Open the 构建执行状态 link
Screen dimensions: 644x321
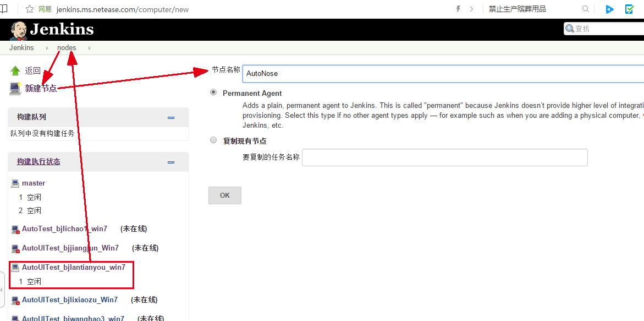38,161
